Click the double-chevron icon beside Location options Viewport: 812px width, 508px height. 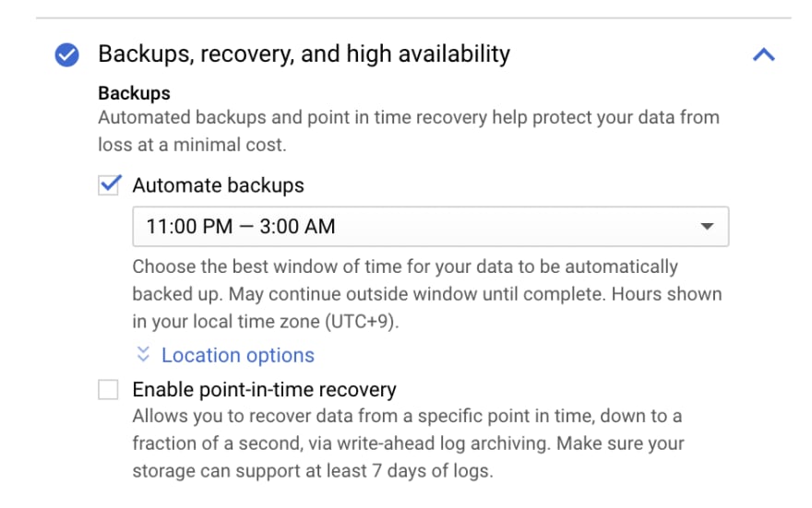143,354
